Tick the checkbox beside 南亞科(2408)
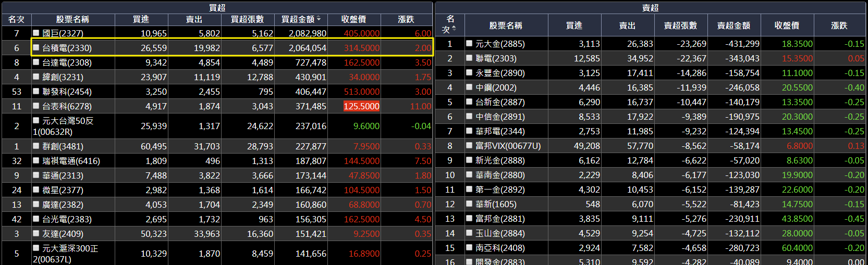The width and height of the screenshot is (868, 265). pyautogui.click(x=469, y=247)
